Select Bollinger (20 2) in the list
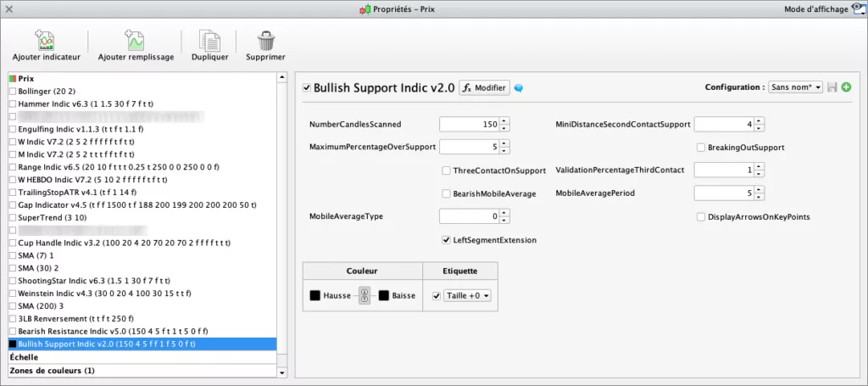The image size is (868, 386). (x=47, y=90)
